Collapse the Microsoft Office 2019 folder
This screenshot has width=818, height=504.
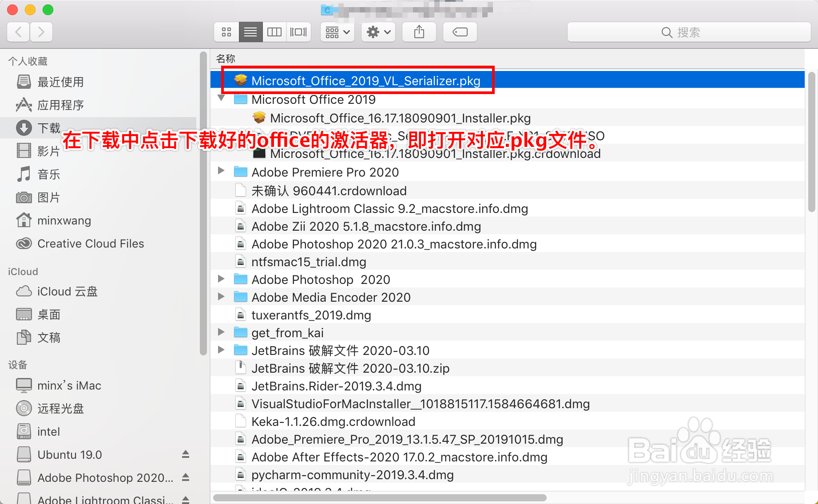(x=221, y=98)
